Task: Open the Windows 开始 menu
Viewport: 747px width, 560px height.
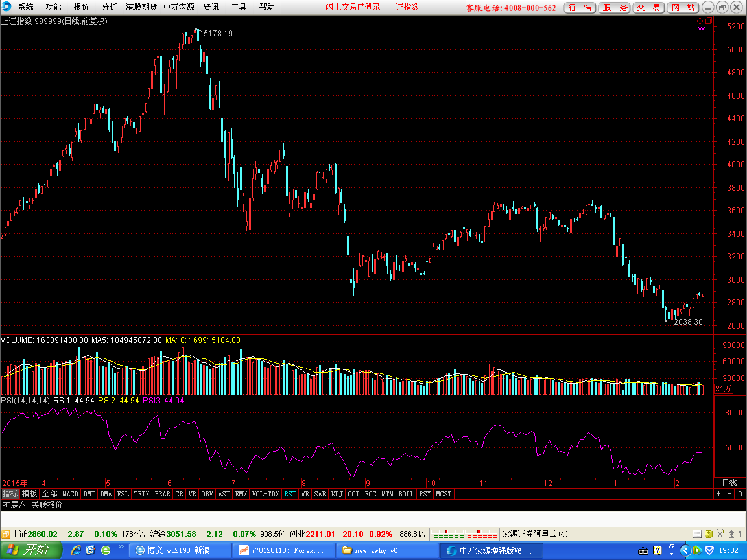Action: pos(30,550)
